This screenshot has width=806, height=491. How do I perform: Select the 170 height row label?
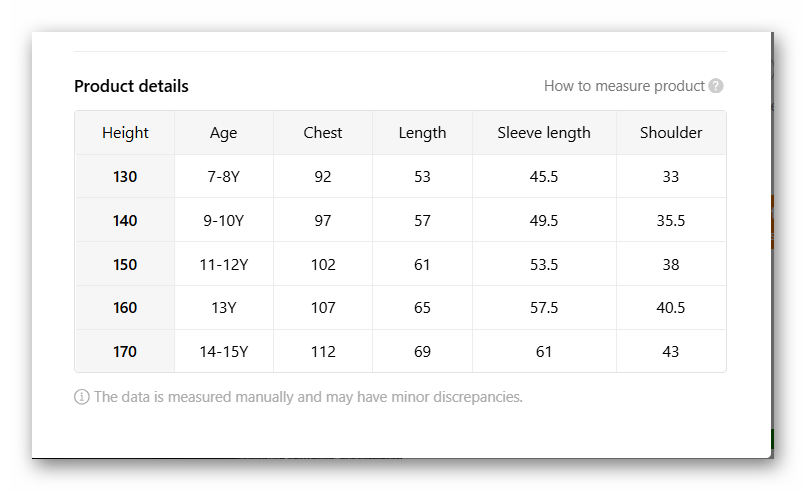coord(125,352)
